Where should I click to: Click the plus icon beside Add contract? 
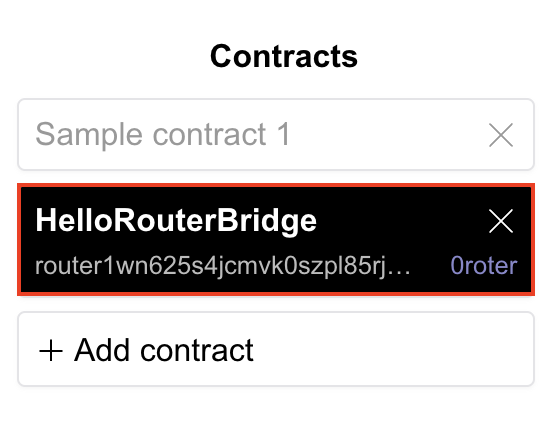(51, 350)
